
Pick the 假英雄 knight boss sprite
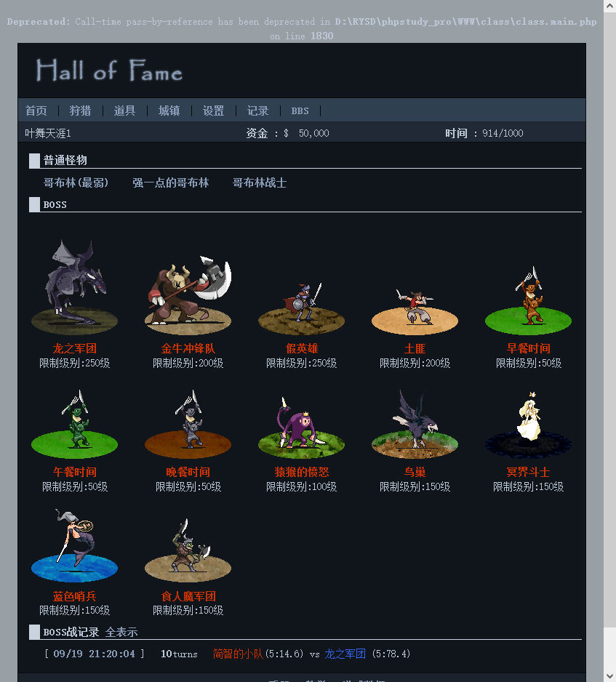pos(302,308)
